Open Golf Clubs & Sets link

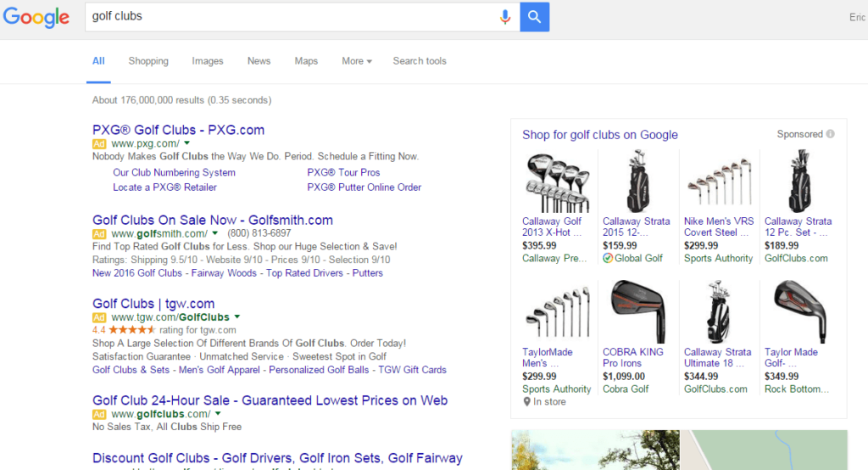click(131, 370)
